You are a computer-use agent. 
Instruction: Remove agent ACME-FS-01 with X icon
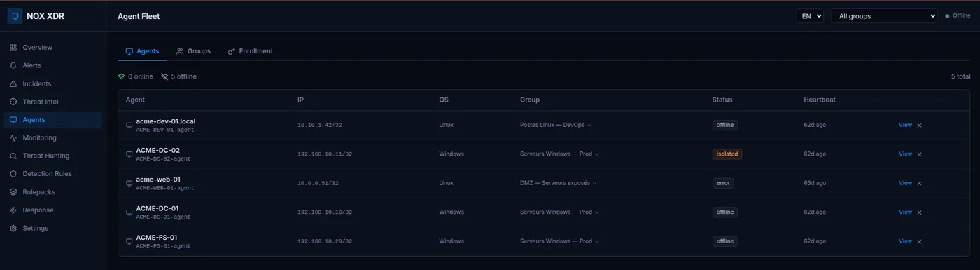pyautogui.click(x=919, y=242)
